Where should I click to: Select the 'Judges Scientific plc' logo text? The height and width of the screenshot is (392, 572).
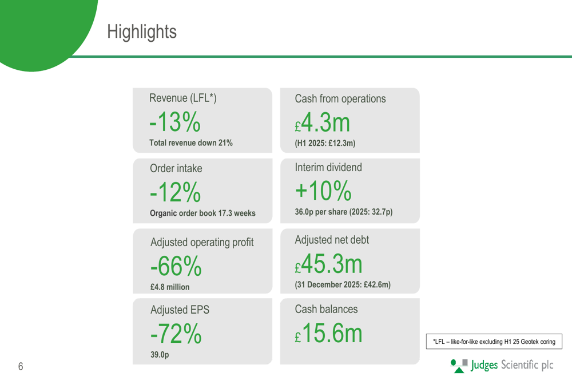512,365
